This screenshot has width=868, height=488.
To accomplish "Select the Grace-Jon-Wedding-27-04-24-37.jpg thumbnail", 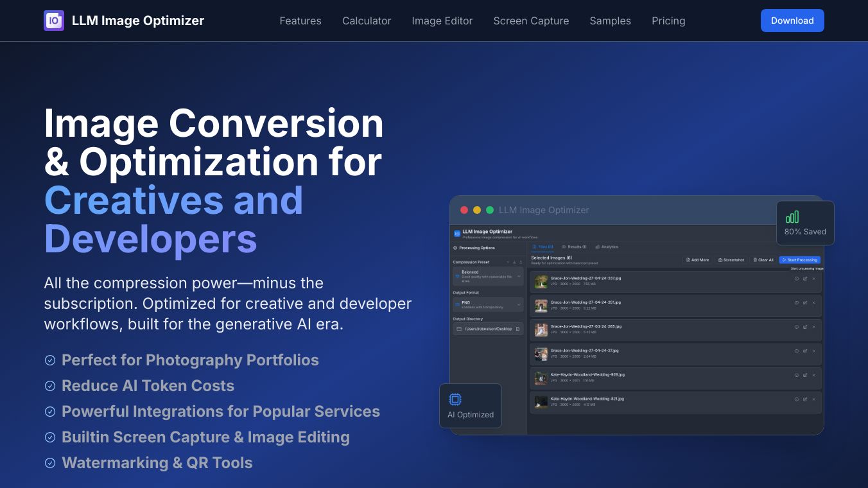I will (x=541, y=354).
